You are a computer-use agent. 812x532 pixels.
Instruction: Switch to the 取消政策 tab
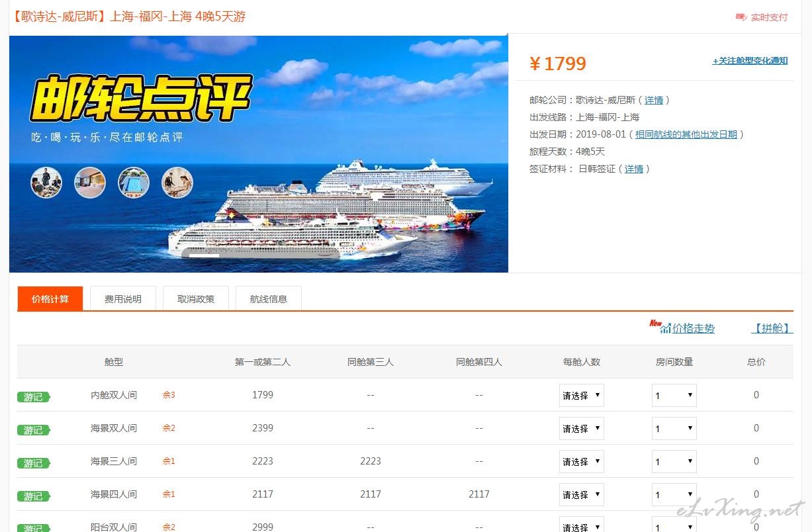tap(196, 298)
